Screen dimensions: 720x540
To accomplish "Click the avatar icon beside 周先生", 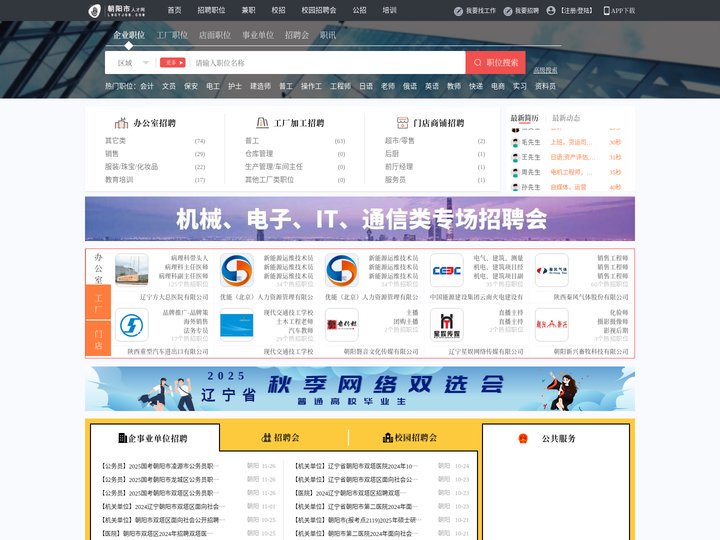I will coord(515,173).
